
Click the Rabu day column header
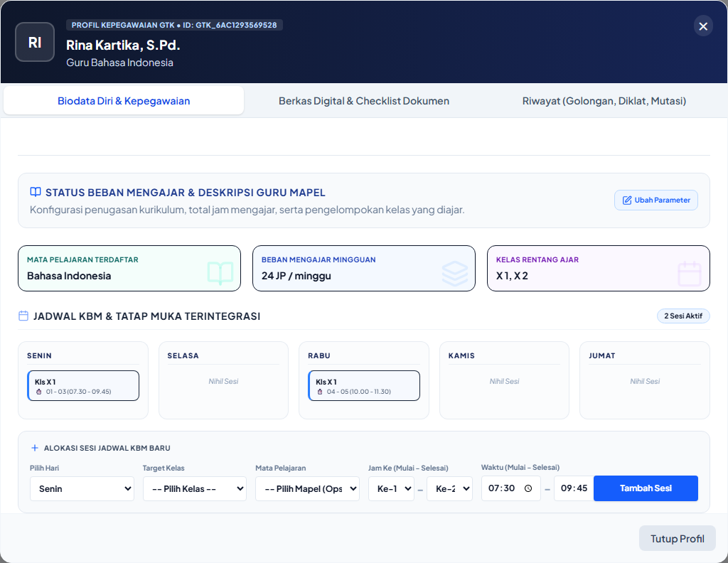click(319, 355)
